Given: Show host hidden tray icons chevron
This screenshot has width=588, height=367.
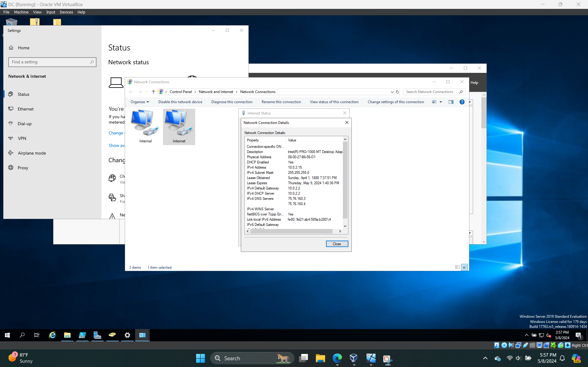Looking at the screenshot, I should (x=485, y=358).
